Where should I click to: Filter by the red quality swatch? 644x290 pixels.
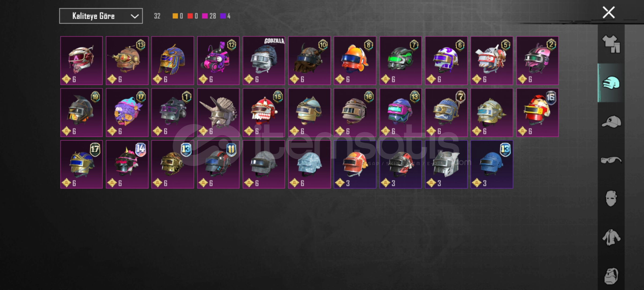tap(193, 16)
